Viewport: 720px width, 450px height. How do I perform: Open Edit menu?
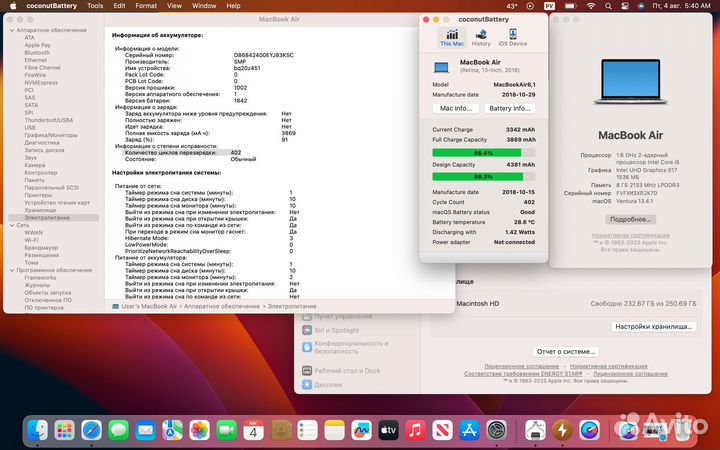coord(119,6)
